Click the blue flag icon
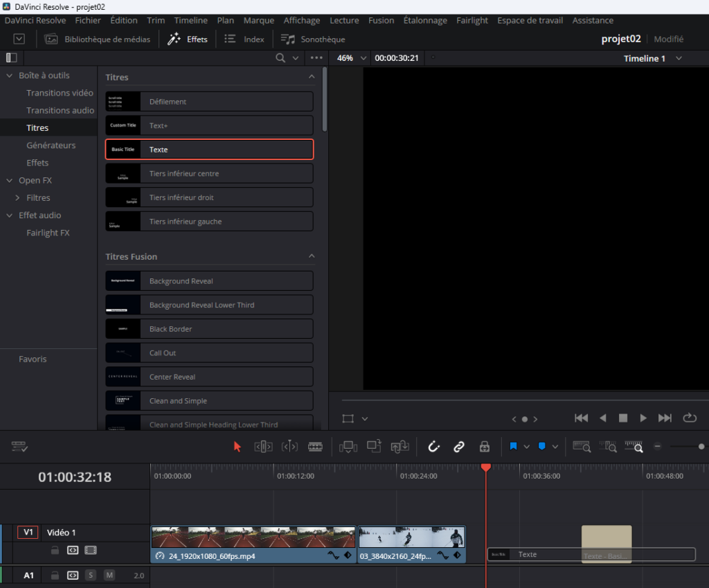This screenshot has height=588, width=709. click(513, 447)
